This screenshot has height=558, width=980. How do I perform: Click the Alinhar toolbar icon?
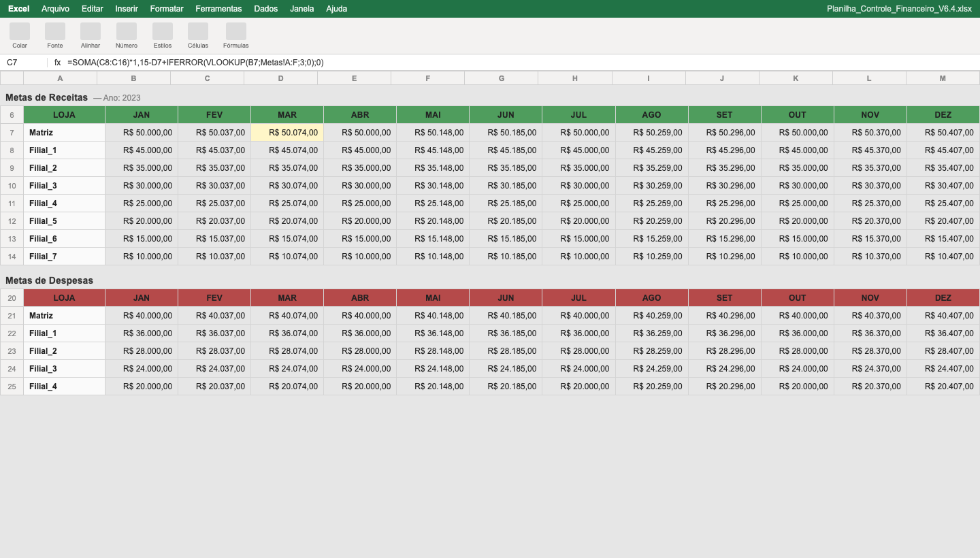(x=91, y=31)
